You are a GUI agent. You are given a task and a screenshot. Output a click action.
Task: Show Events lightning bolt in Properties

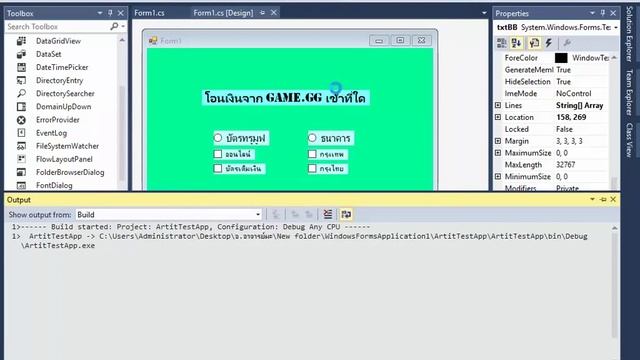pos(549,43)
